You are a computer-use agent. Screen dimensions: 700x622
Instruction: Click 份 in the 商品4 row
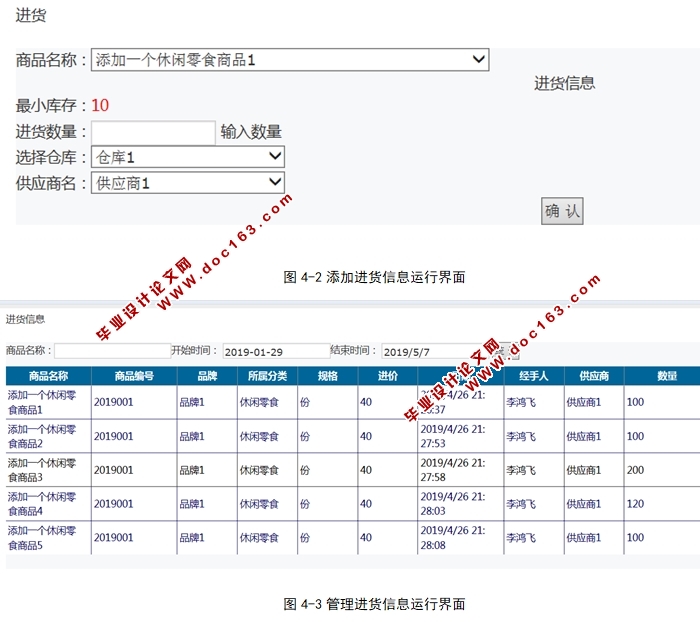[x=304, y=504]
